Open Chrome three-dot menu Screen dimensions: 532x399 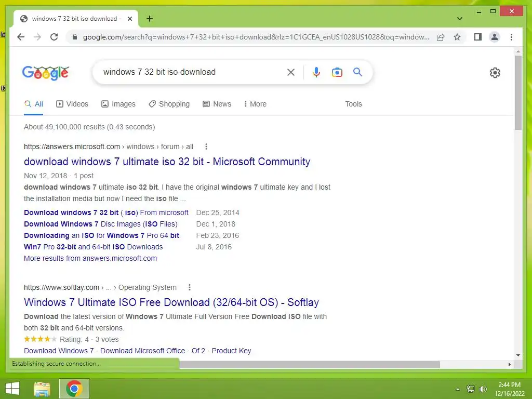[x=511, y=37]
